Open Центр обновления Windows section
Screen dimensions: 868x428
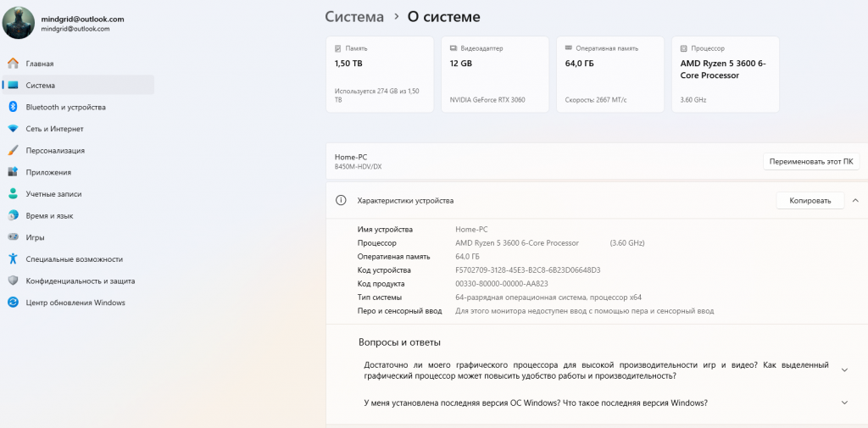pyautogui.click(x=75, y=303)
